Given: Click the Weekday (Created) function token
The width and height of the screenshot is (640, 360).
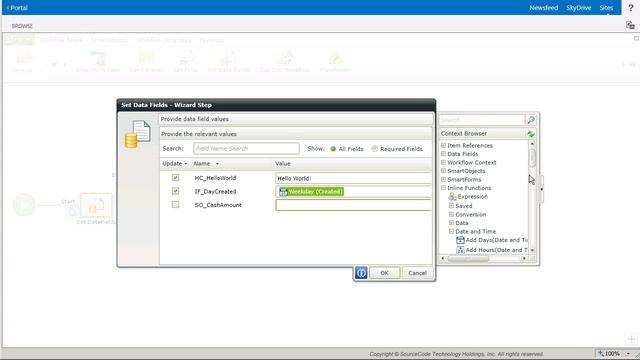Looking at the screenshot, I should coord(311,191).
